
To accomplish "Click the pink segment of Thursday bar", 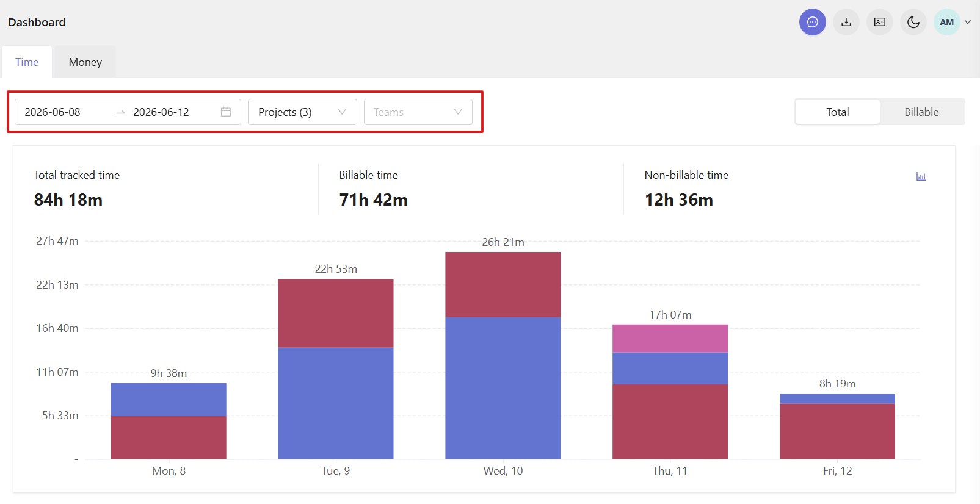I will 670,339.
